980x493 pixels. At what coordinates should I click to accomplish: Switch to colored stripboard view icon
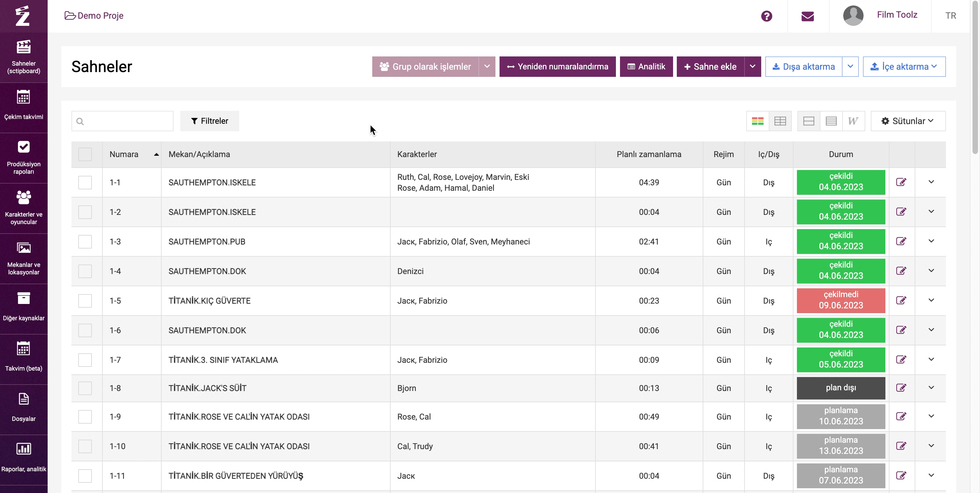757,121
